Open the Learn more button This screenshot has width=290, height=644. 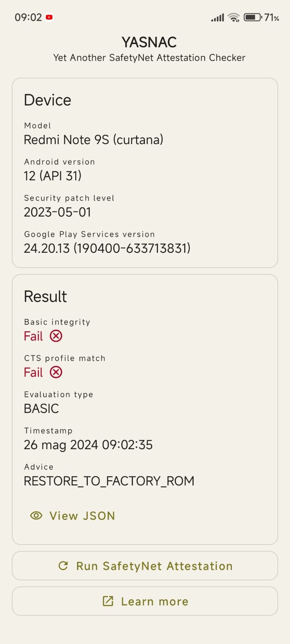(x=145, y=601)
